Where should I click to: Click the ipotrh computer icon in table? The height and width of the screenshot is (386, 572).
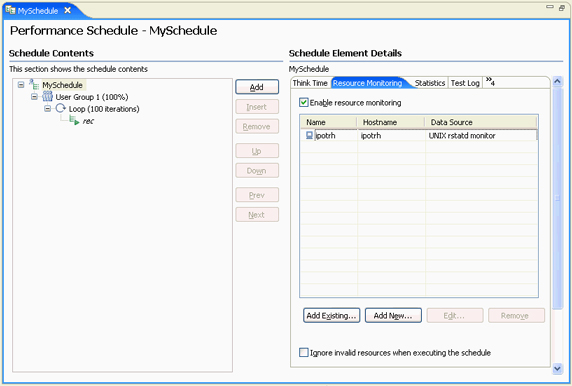pos(309,135)
